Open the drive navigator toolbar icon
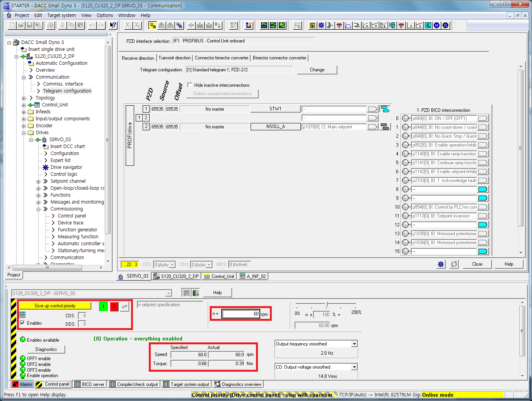The image size is (532, 401). pyautogui.click(x=321, y=25)
